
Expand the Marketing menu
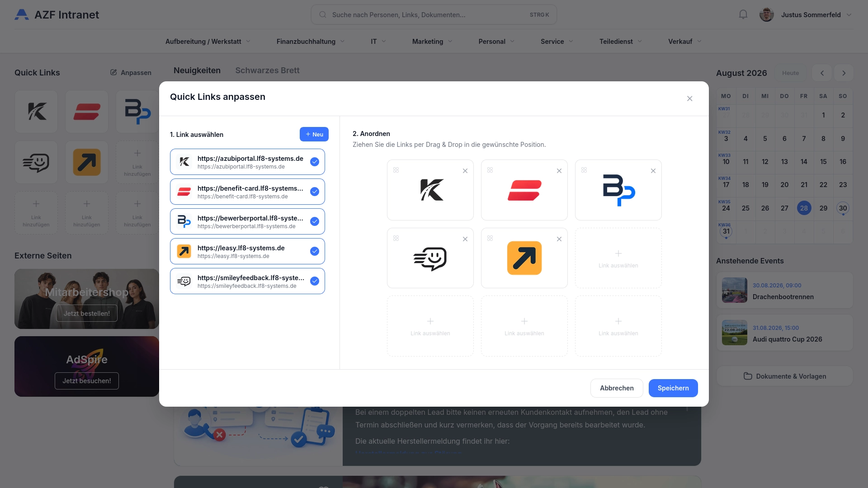click(432, 41)
